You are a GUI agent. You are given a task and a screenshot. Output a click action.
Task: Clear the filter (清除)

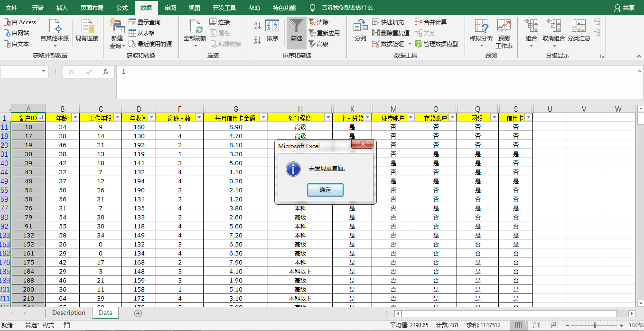coord(318,22)
